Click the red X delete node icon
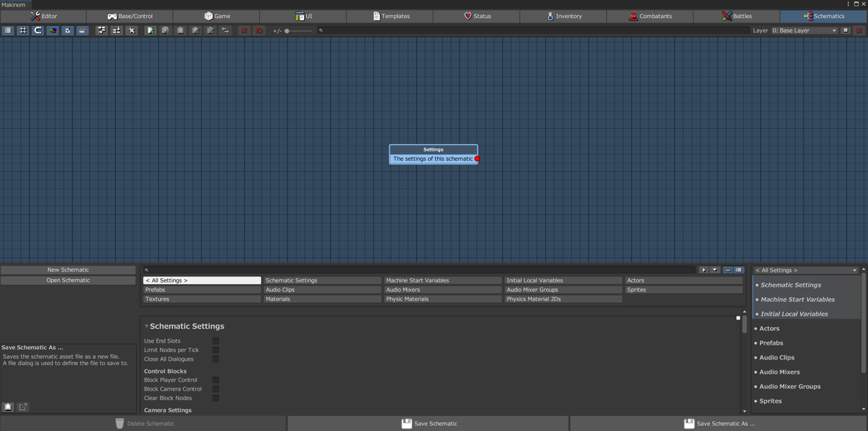 point(244,30)
